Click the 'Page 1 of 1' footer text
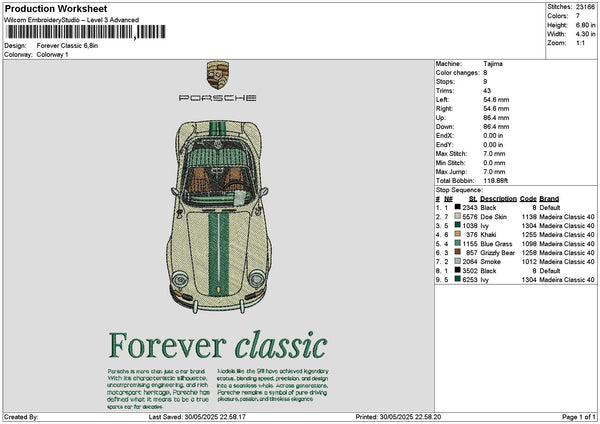Image resolution: width=600 pixels, height=424 pixels. [579, 417]
